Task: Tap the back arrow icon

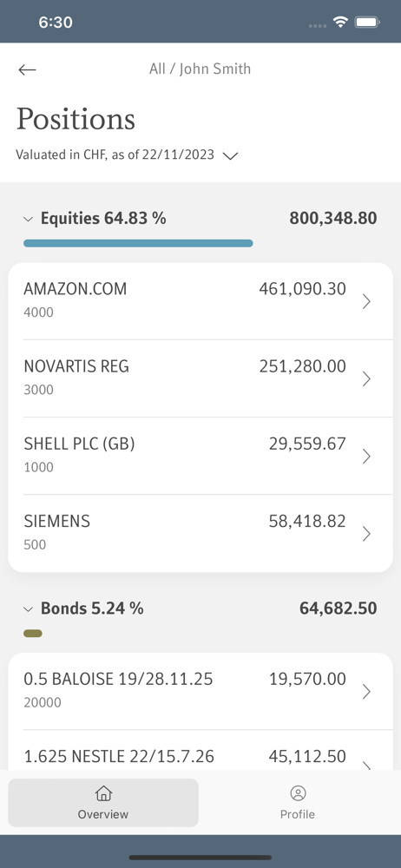Action: (x=27, y=69)
